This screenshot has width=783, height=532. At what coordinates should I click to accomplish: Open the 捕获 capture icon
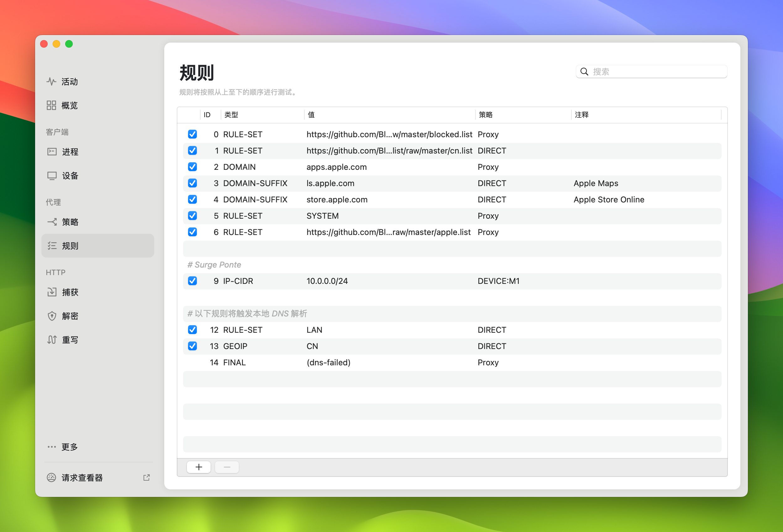52,292
